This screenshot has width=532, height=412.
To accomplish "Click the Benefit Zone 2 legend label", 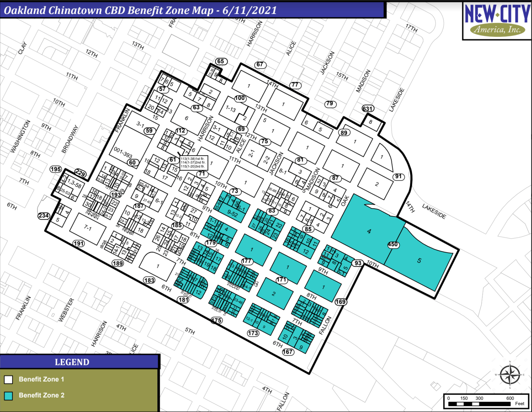I will click(41, 395).
